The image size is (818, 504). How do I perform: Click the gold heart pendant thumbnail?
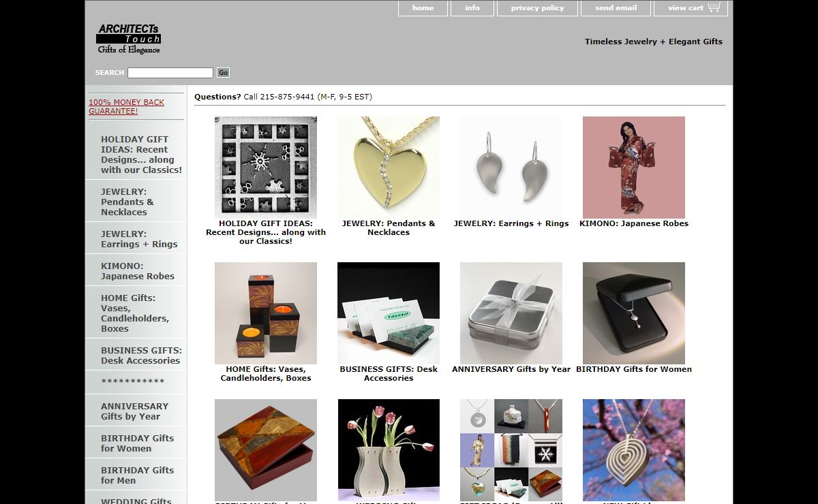pos(389,168)
